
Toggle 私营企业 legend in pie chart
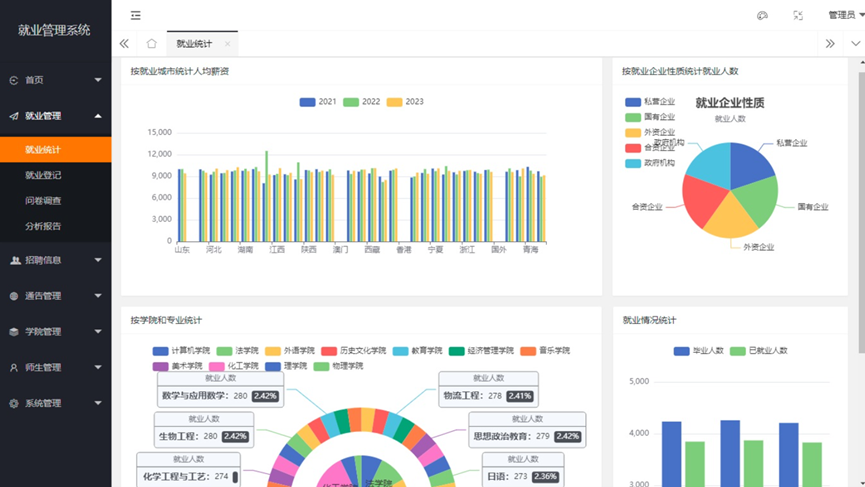(650, 102)
